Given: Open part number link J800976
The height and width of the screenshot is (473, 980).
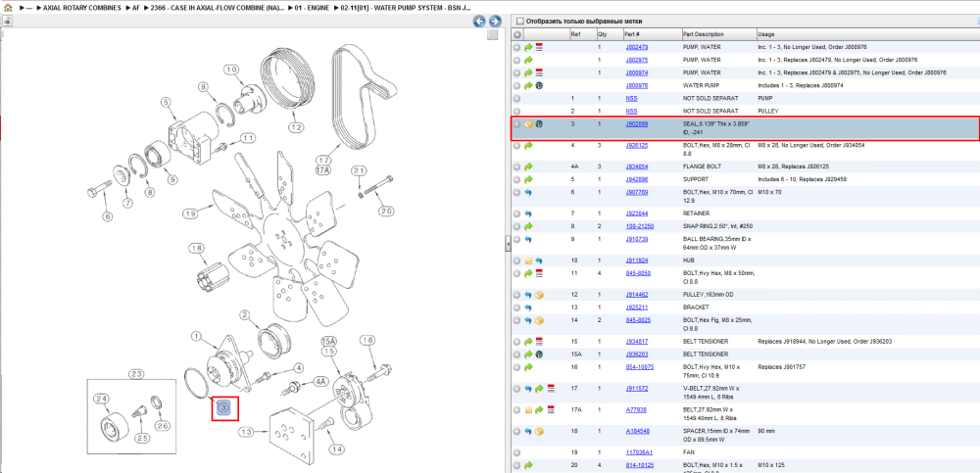Looking at the screenshot, I should [636, 85].
